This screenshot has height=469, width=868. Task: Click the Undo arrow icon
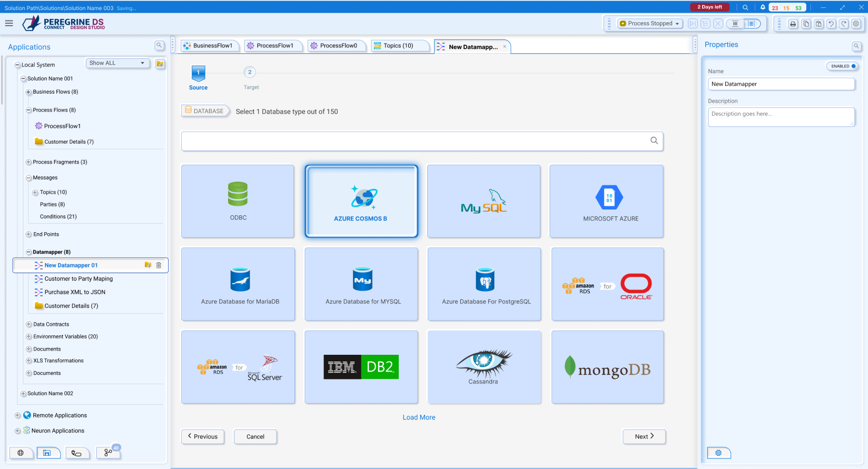(831, 24)
